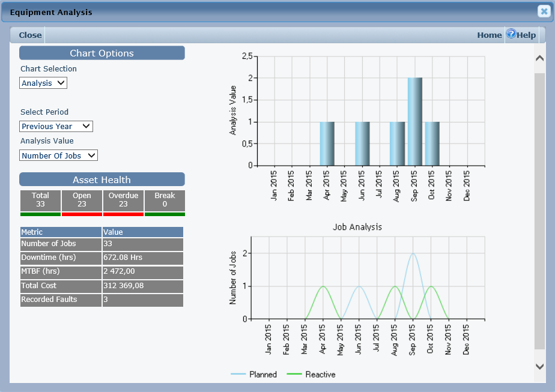
Task: Click the blue Help question mark icon
Action: click(x=511, y=34)
